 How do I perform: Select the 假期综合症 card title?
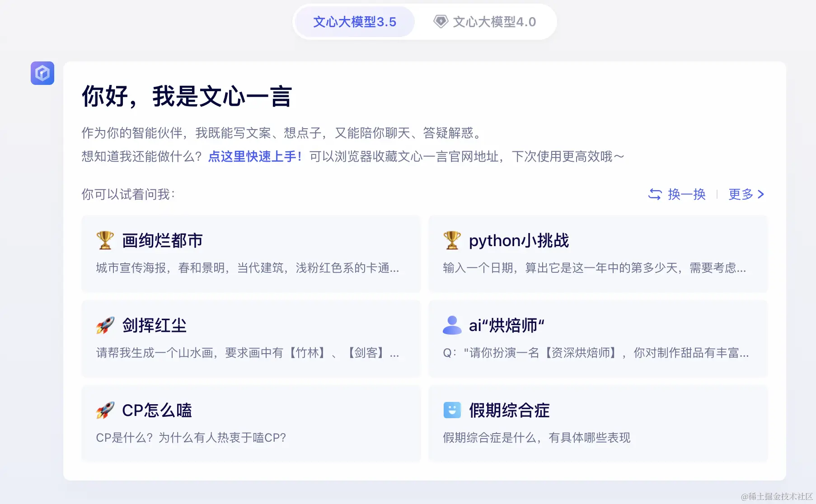(x=509, y=411)
